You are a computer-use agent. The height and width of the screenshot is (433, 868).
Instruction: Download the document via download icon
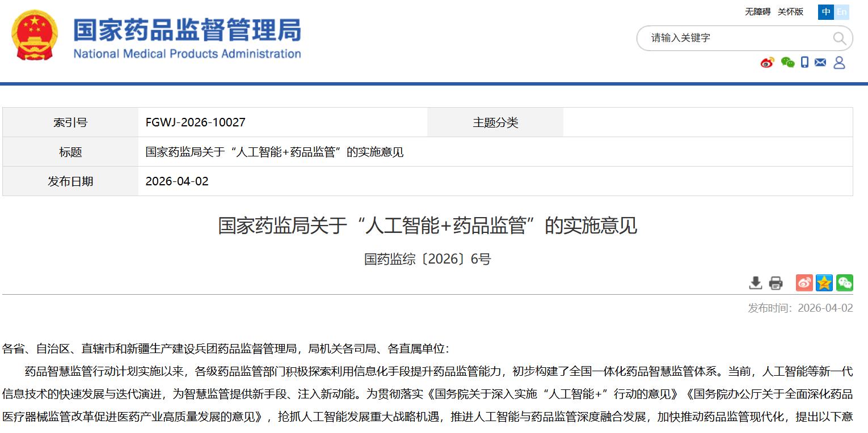(755, 283)
